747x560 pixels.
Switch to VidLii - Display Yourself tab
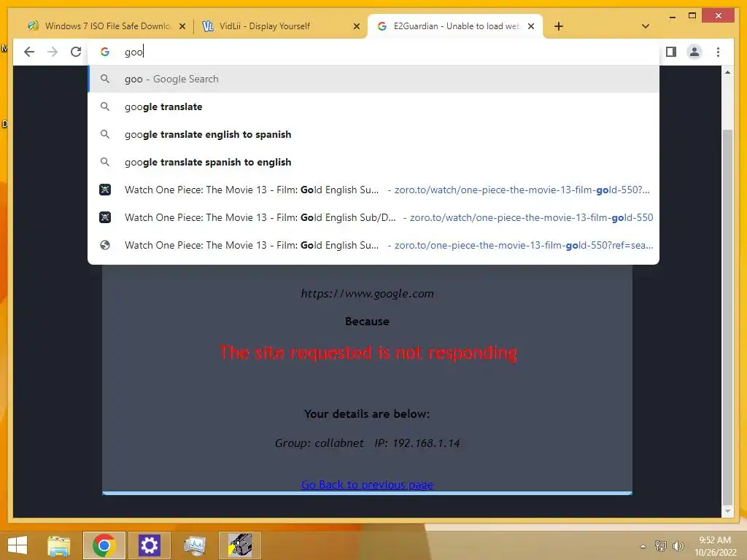(279, 26)
